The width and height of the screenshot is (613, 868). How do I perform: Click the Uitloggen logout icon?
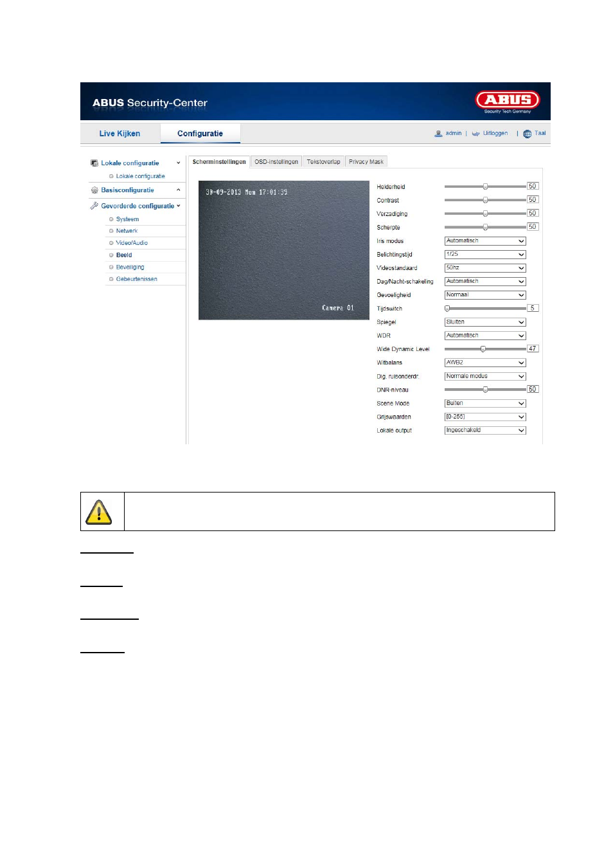(475, 134)
